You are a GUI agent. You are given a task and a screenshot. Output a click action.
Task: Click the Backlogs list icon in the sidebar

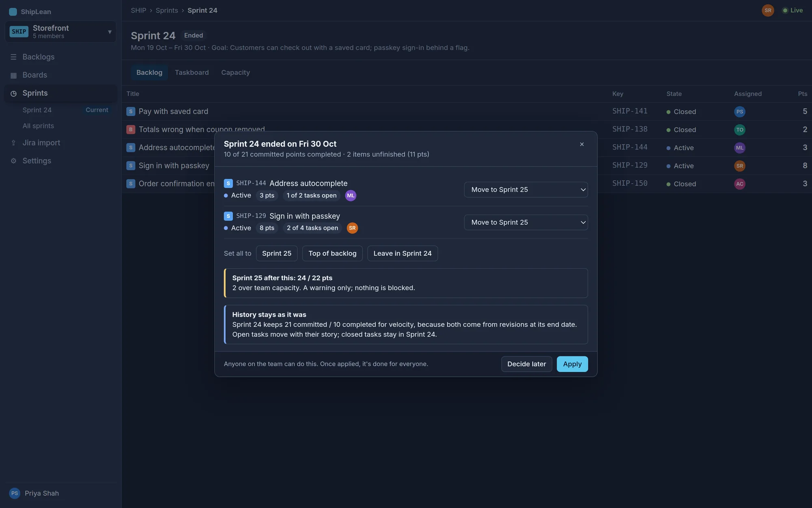point(13,57)
